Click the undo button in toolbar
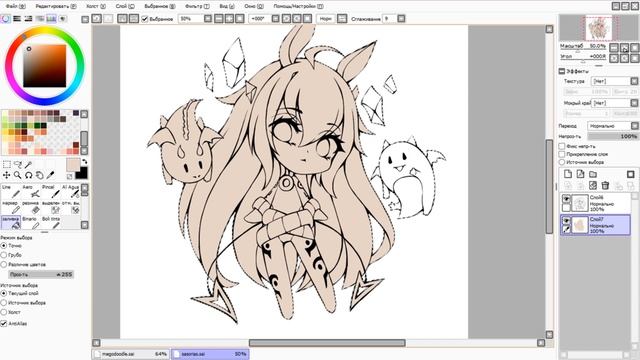 tap(97, 19)
